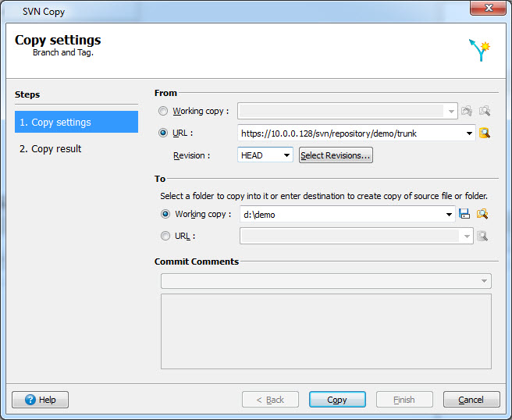Click first grayed folder icon beside From working copy
Image resolution: width=512 pixels, height=420 pixels.
tap(467, 112)
